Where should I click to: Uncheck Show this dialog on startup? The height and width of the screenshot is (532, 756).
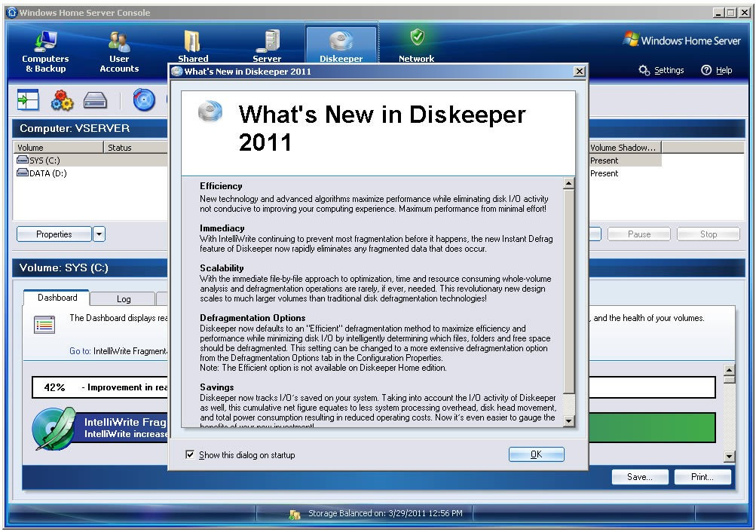click(190, 454)
